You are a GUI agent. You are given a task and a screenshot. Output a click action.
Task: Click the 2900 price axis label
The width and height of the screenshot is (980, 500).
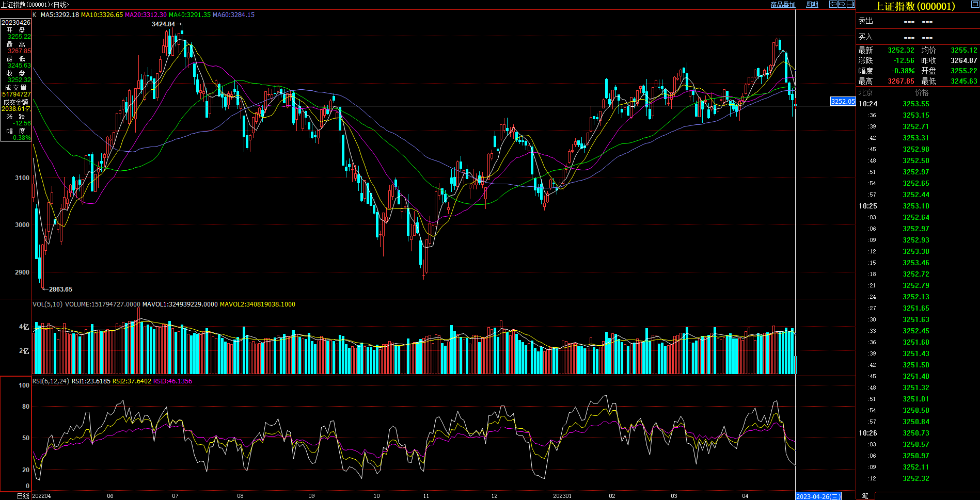click(x=22, y=272)
